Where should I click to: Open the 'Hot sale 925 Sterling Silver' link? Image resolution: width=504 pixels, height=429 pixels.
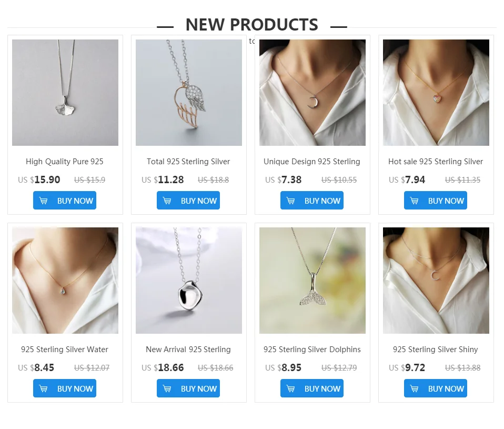point(436,162)
